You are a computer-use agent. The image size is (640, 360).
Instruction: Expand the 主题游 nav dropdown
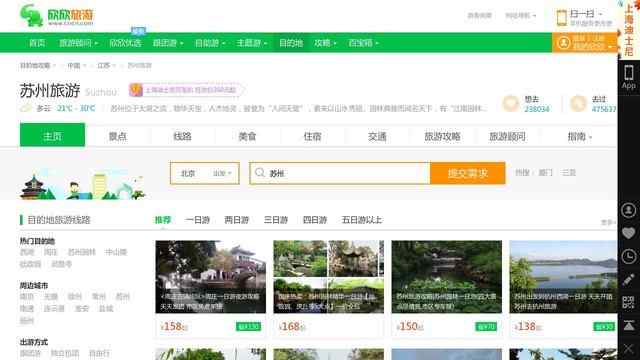tap(251, 42)
